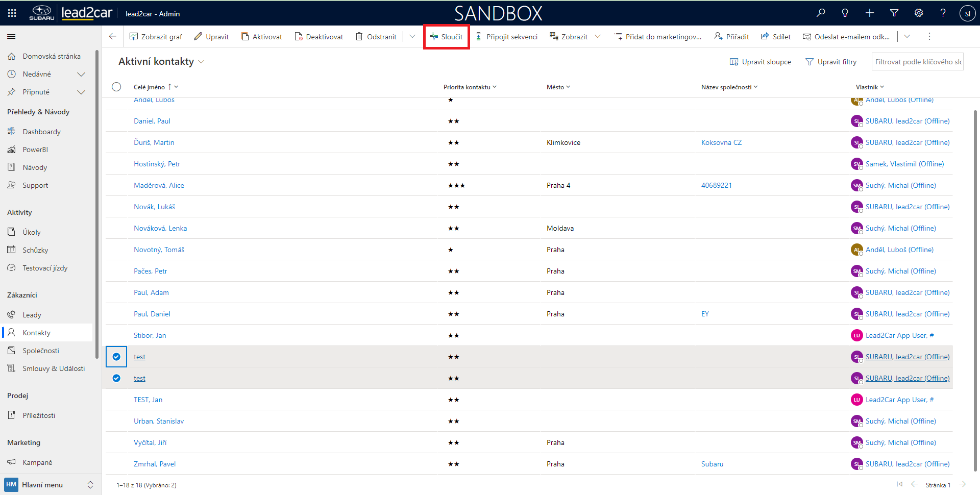Toggle the select-all circle in header row
This screenshot has height=495, width=980.
(x=116, y=87)
